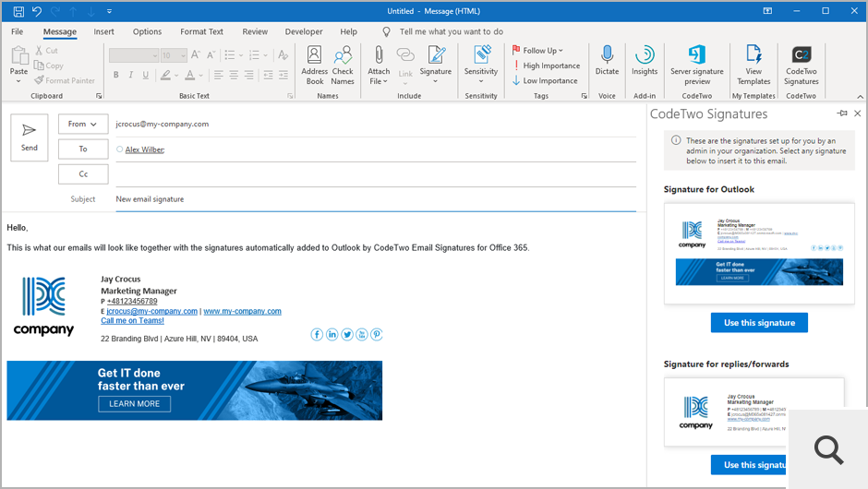This screenshot has height=489, width=868.
Task: Select the Signature for Outlook preview thumbnail
Action: point(759,254)
